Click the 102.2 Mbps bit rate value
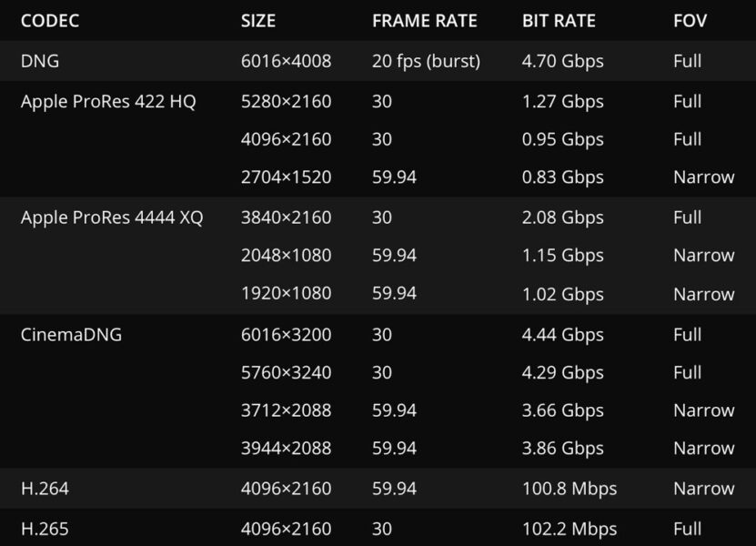 tap(570, 529)
